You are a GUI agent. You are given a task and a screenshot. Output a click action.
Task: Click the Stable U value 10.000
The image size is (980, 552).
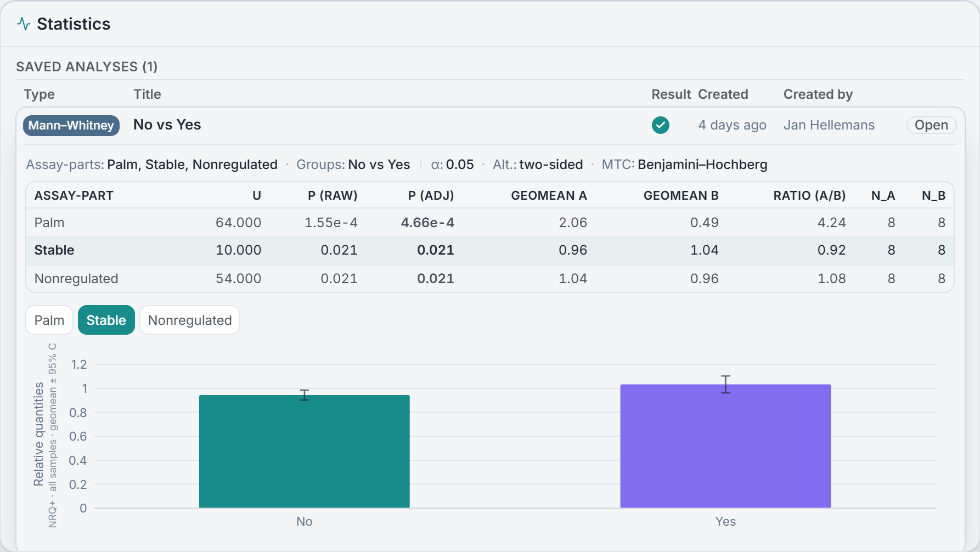click(239, 250)
